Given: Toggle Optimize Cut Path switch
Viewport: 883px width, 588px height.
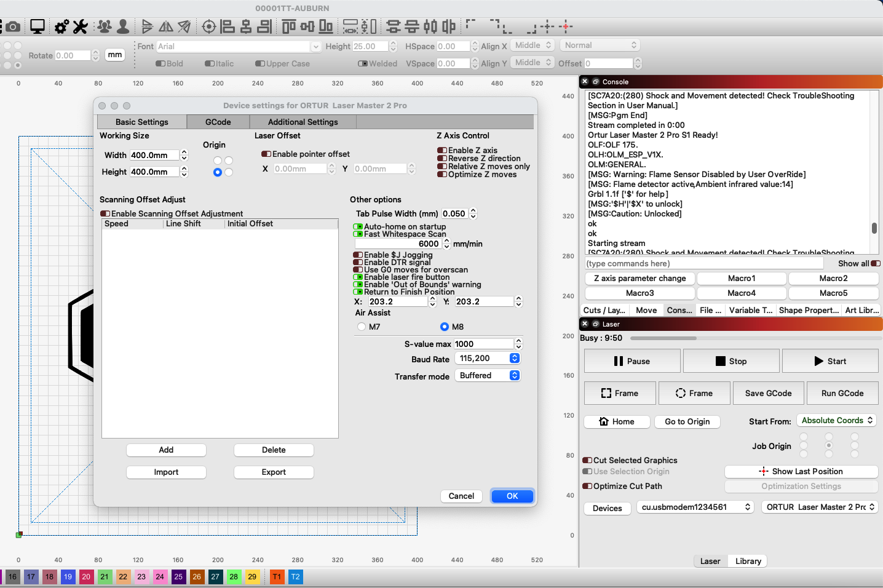Looking at the screenshot, I should (x=587, y=486).
